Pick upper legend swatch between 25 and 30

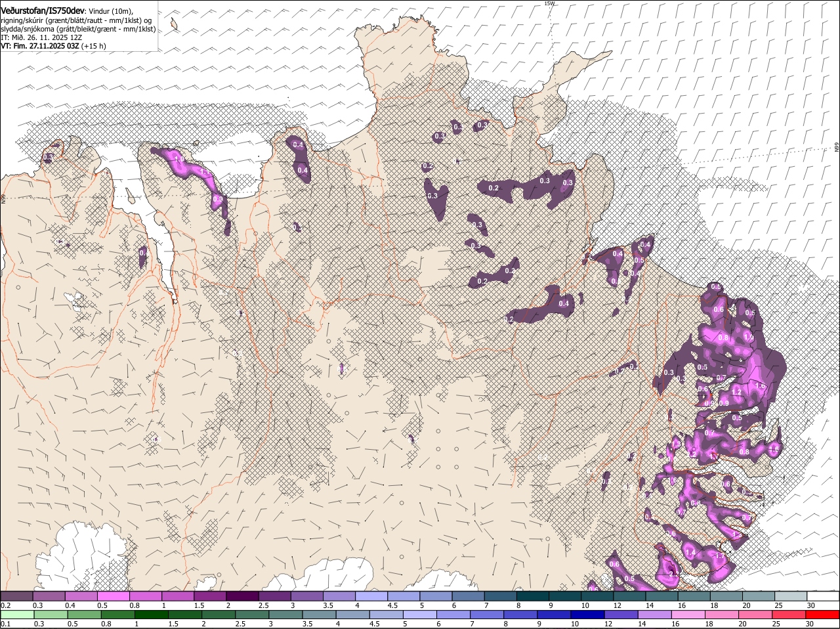click(790, 596)
